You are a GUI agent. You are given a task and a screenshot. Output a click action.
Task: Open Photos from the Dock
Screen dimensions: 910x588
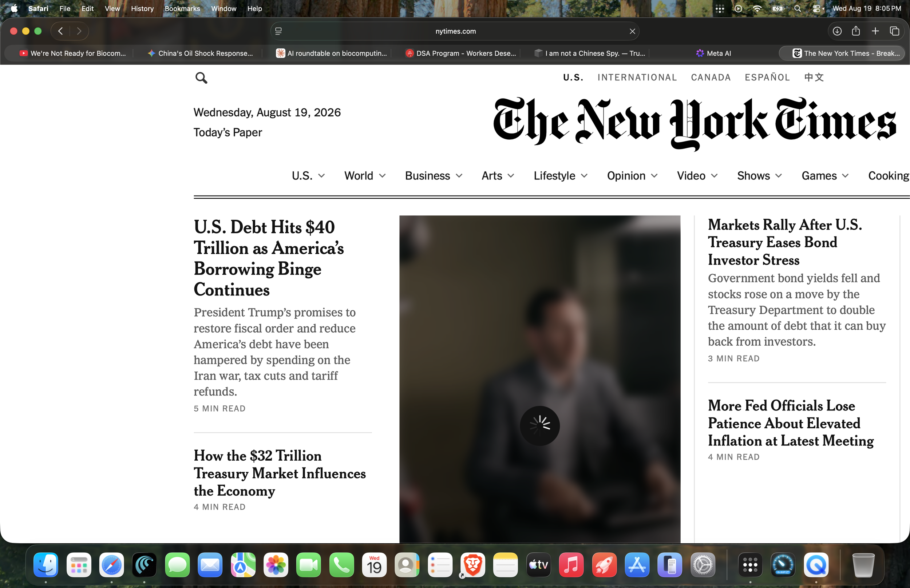[x=276, y=565]
